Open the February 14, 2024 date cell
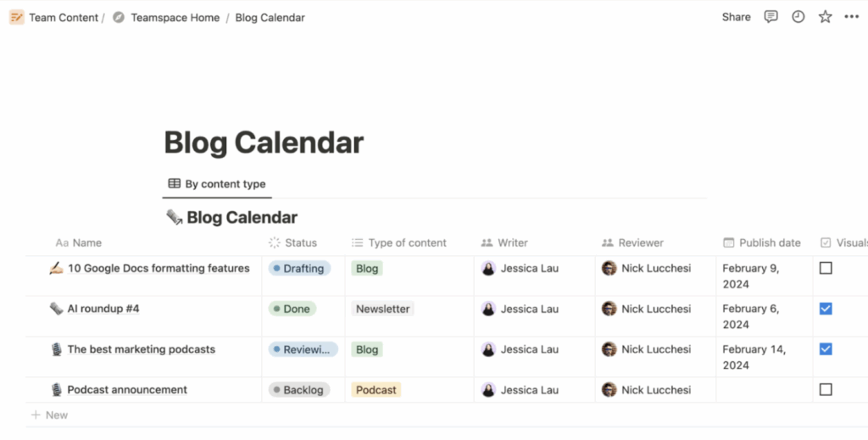The image size is (868, 440). (754, 357)
